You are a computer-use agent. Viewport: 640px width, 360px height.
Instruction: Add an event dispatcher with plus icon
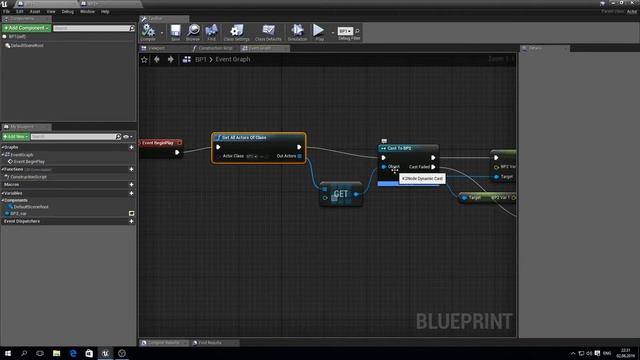coord(131,221)
